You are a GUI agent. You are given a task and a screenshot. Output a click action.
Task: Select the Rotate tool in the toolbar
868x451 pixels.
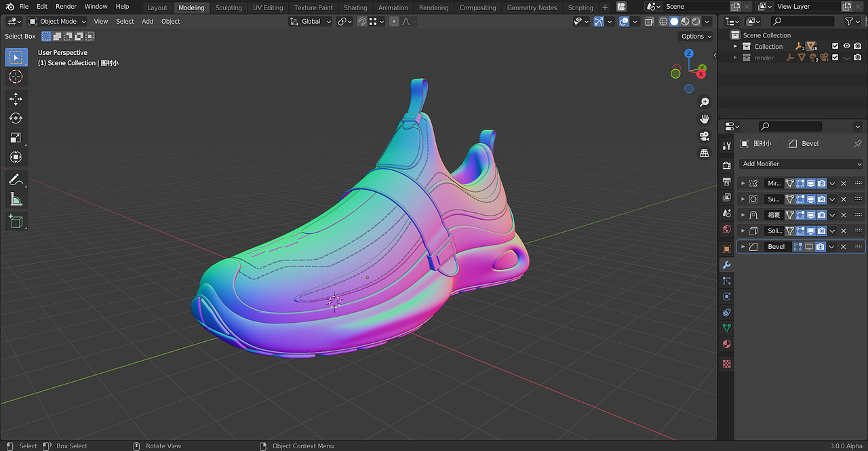[16, 118]
